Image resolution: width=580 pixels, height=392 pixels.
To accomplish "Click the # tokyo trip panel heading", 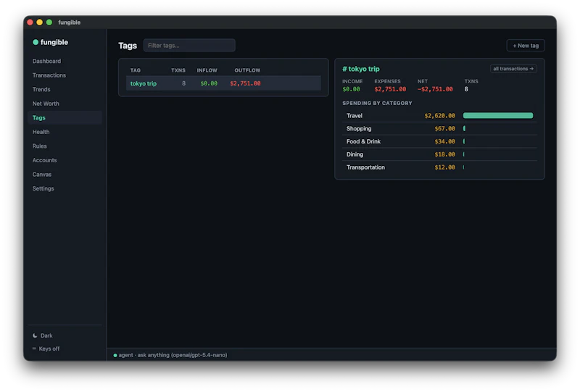I will tap(361, 69).
